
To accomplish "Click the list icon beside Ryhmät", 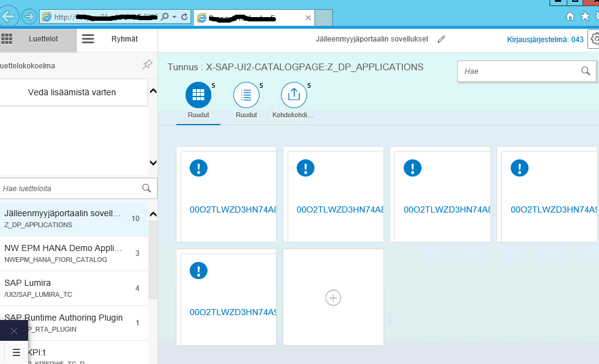I will [88, 39].
